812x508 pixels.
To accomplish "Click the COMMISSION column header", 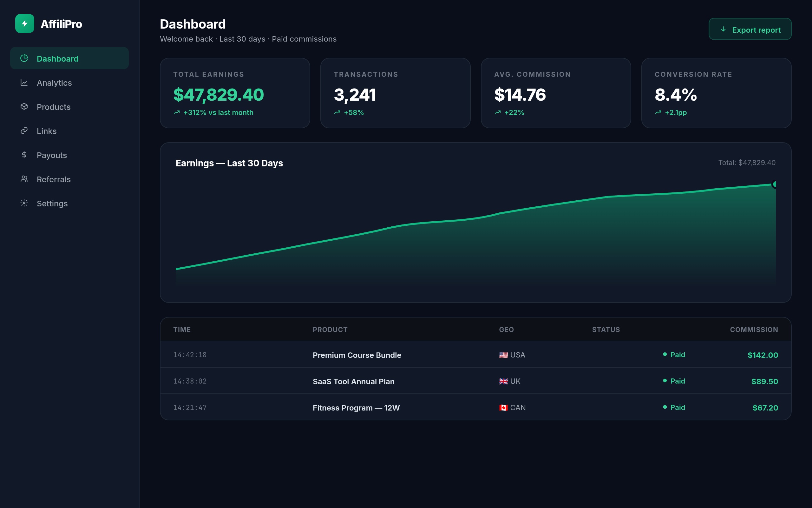I will click(754, 330).
